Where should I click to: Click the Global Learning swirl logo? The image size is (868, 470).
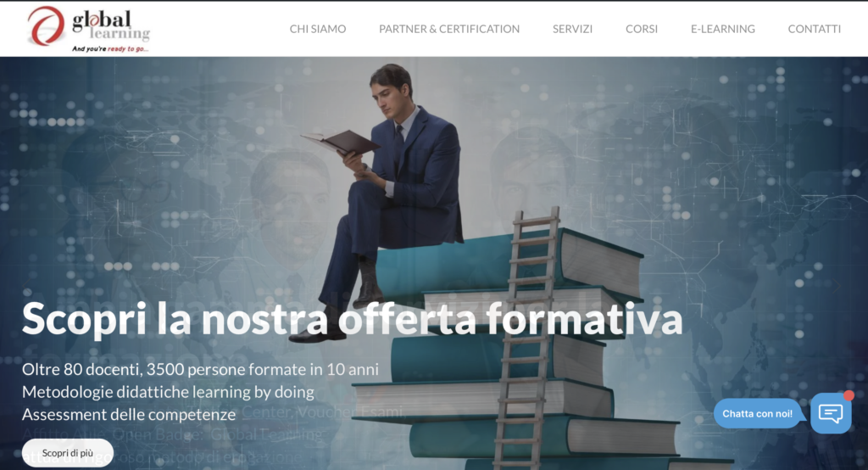[47, 25]
